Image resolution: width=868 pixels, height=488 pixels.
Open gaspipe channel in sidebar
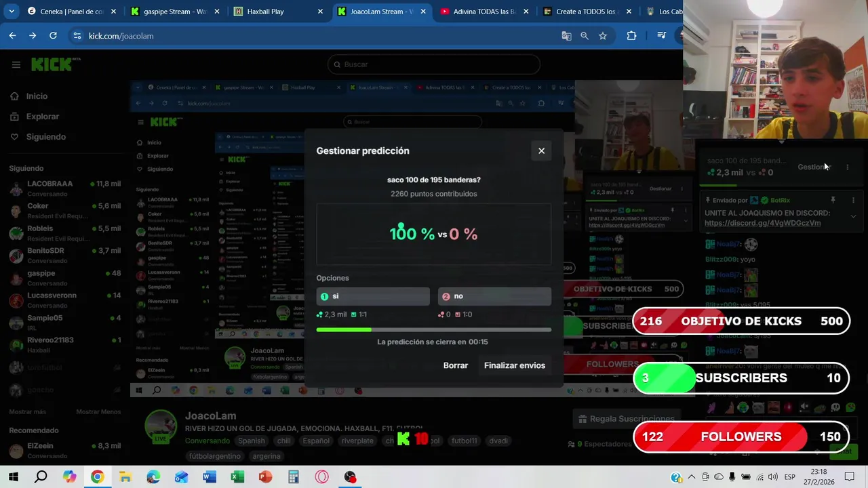click(65, 278)
